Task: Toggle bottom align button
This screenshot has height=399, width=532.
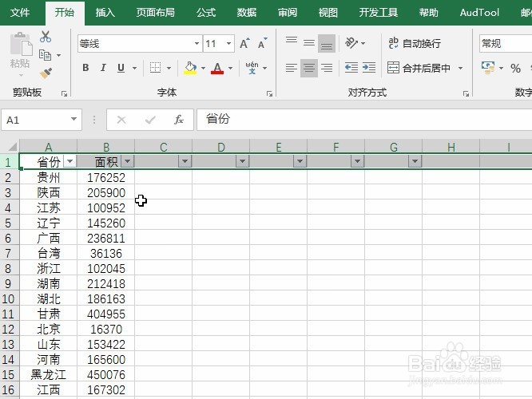Action: [327, 43]
